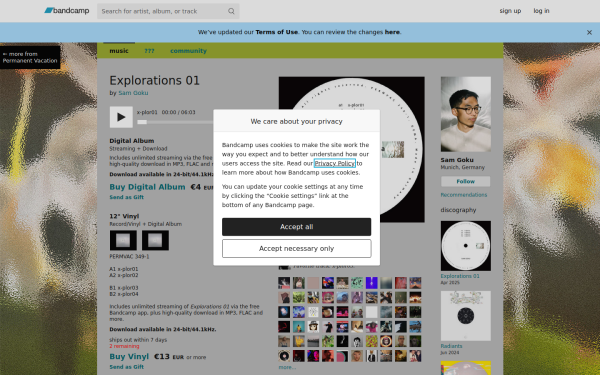Viewport: 600px width, 375px height.
Task: Open the Sam Goku artist link under title
Action: click(x=133, y=93)
